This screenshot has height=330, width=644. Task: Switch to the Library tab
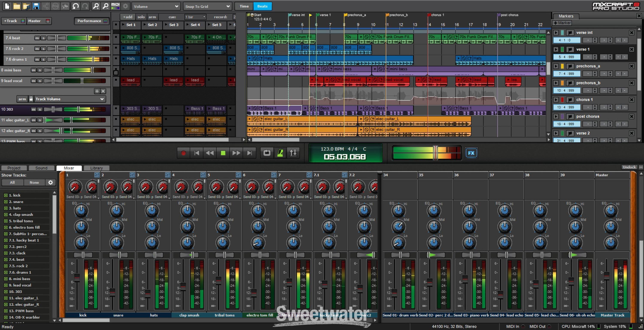(96, 168)
